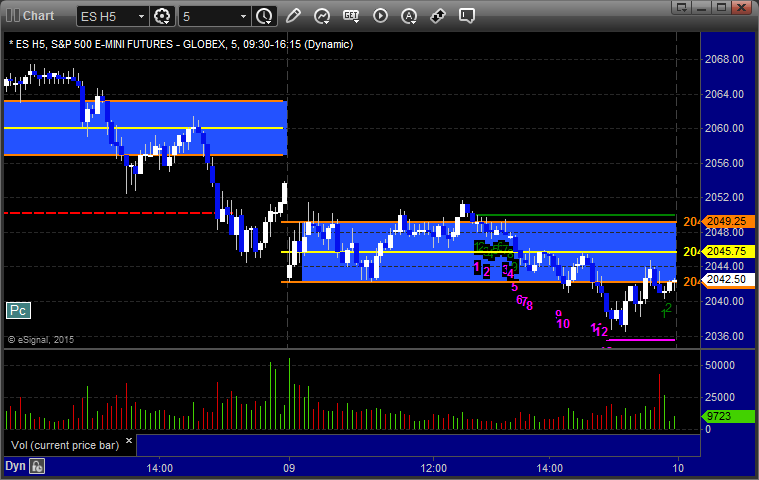Open the alerts circled A menu
Viewport: 759px width, 480px height.
point(409,16)
